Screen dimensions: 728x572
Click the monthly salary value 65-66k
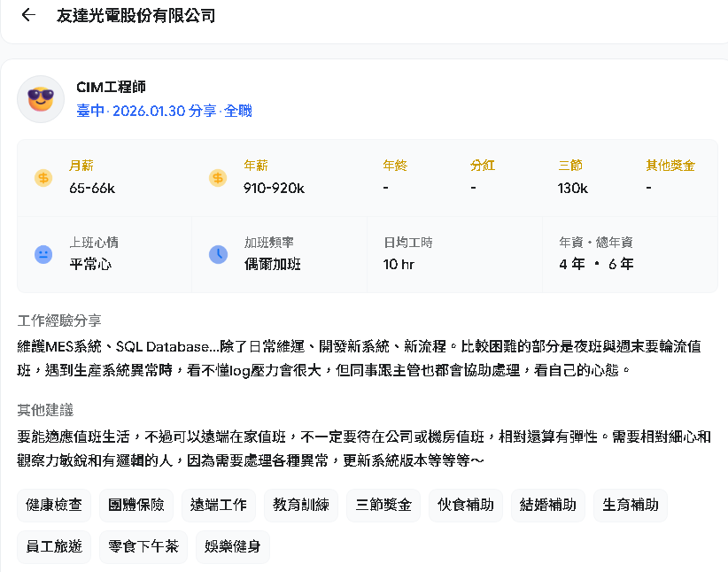92,188
